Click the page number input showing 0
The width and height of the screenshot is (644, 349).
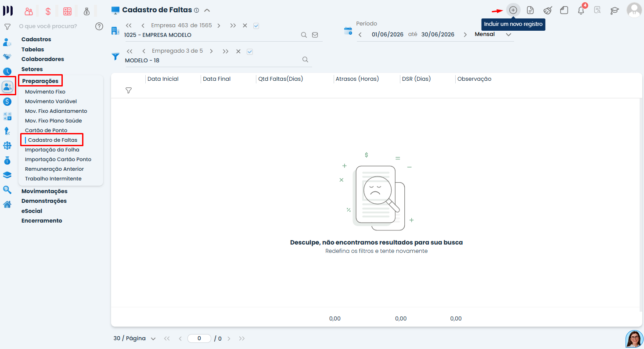[x=199, y=338]
